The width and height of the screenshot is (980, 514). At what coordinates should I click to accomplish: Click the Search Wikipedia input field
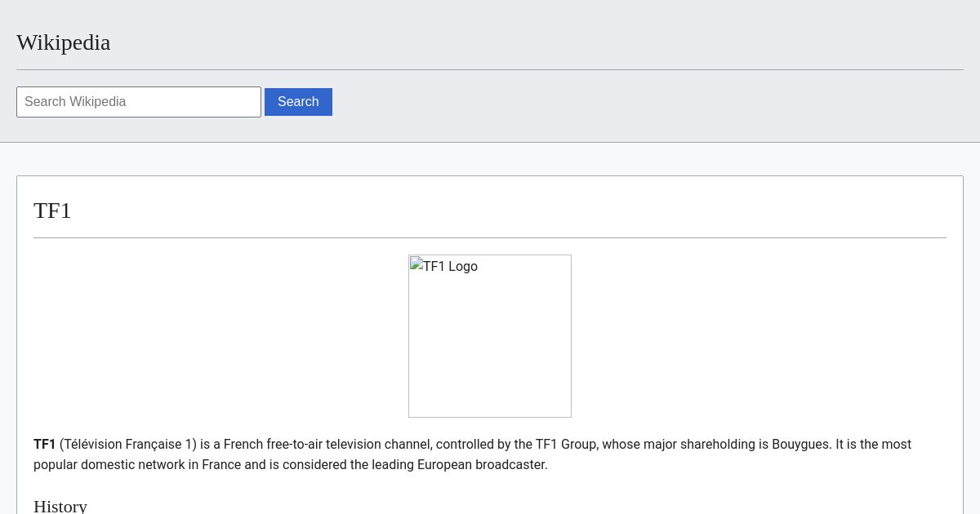[x=139, y=102]
